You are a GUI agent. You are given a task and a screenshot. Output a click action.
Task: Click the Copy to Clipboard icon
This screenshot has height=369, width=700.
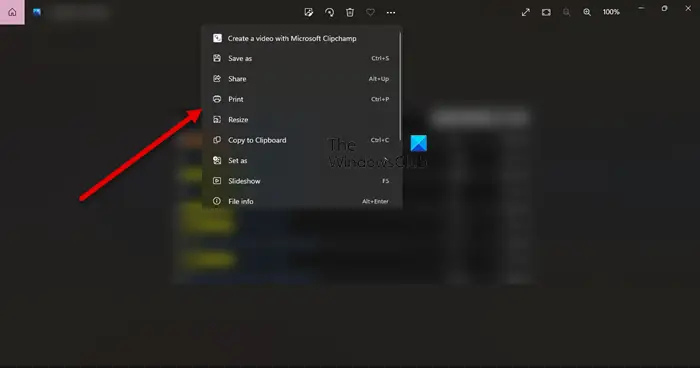[x=217, y=140]
